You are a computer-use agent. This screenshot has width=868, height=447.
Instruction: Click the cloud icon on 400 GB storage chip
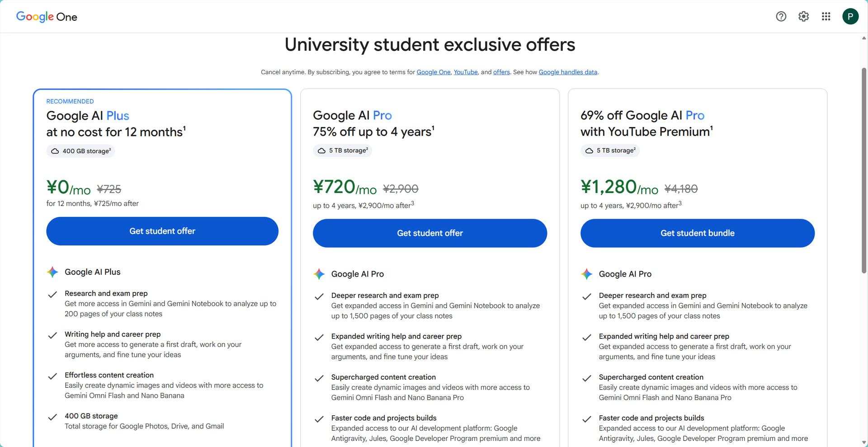(55, 151)
